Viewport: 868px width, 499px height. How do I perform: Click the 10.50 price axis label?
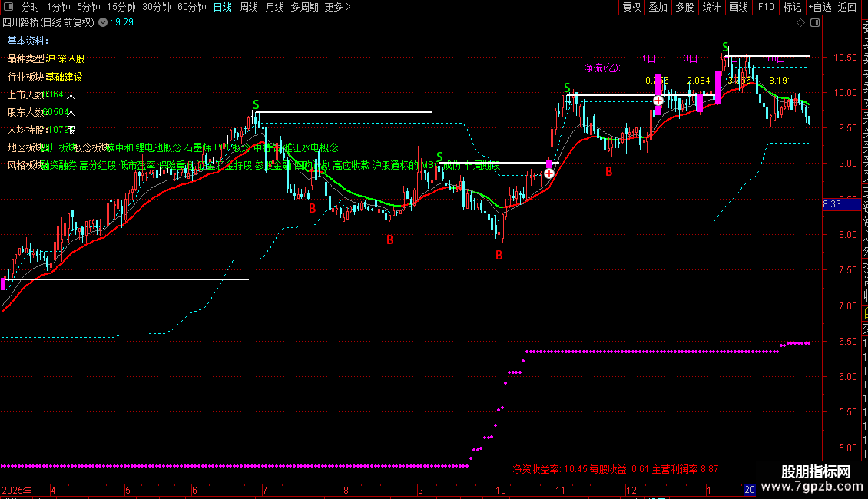[845, 58]
